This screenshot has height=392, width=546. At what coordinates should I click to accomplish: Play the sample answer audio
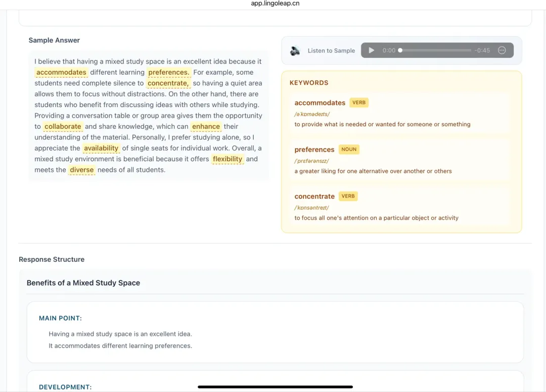tap(371, 51)
